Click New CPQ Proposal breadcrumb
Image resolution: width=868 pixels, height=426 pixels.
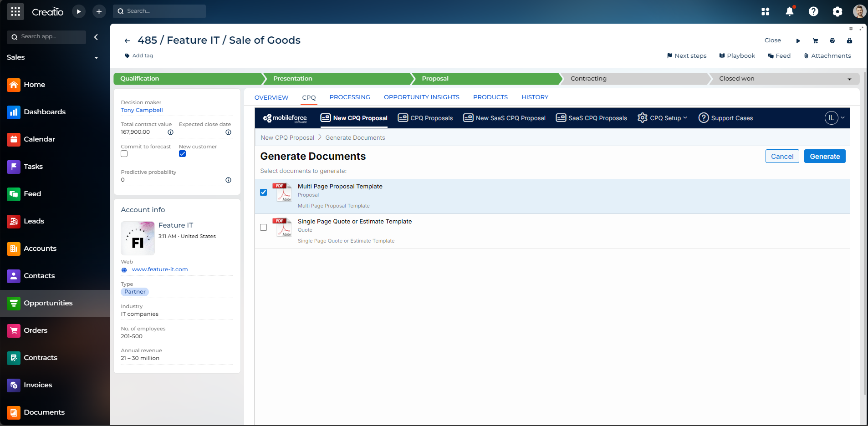tap(287, 137)
